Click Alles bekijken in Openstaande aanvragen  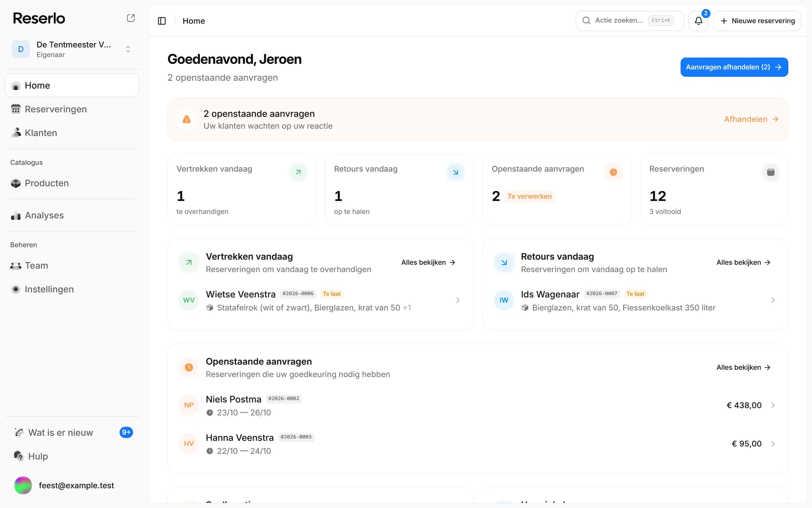tap(743, 367)
